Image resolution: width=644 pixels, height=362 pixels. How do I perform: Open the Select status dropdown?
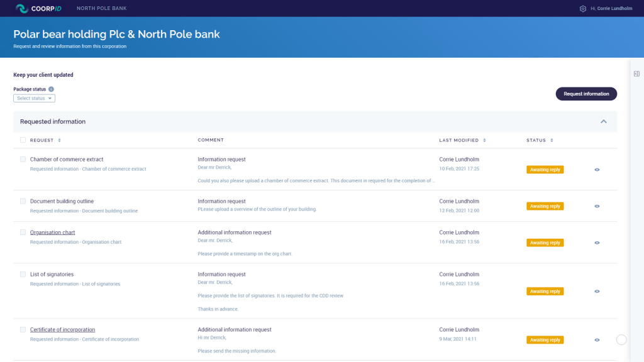pos(34,98)
